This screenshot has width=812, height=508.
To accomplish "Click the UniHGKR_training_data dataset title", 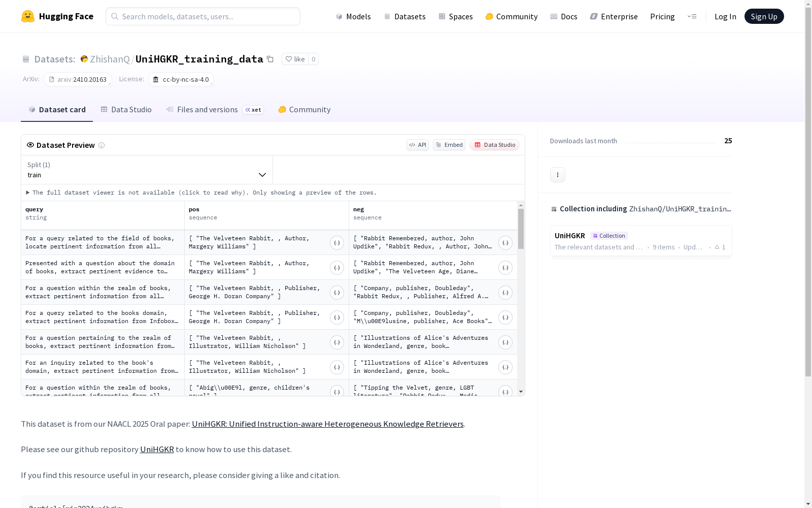I will (199, 59).
